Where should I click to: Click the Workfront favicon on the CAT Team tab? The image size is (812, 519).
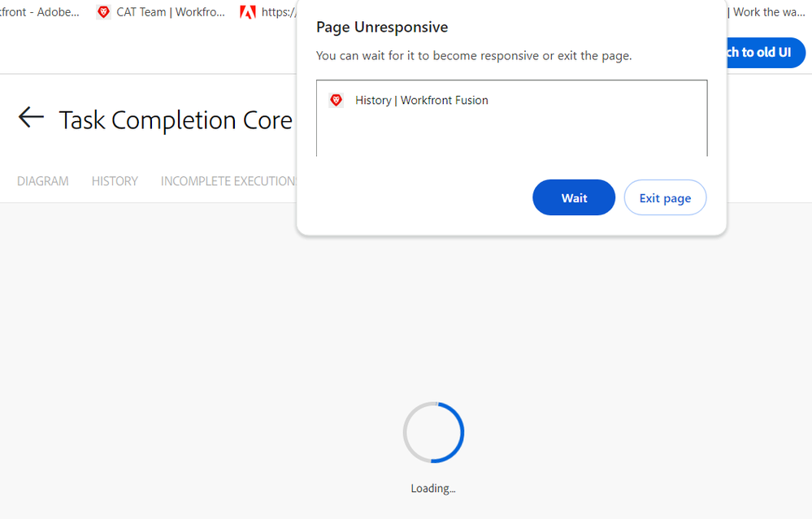(102, 12)
